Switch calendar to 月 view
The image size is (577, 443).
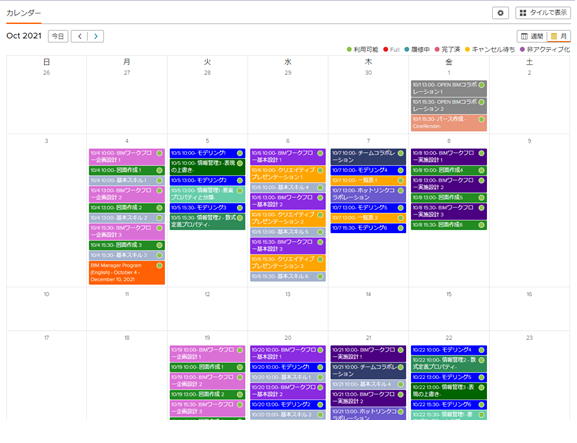click(559, 36)
